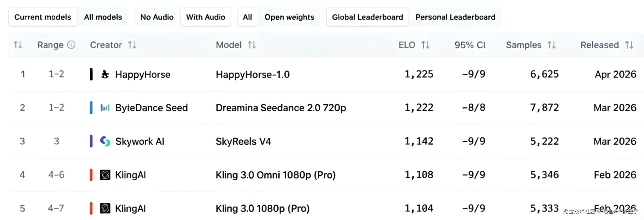This screenshot has width=644, height=220.
Task: Sort the table by Creator
Action: point(132,45)
